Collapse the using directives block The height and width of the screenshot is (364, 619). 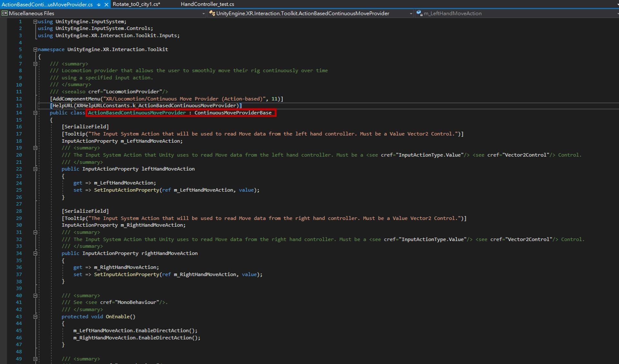point(35,21)
